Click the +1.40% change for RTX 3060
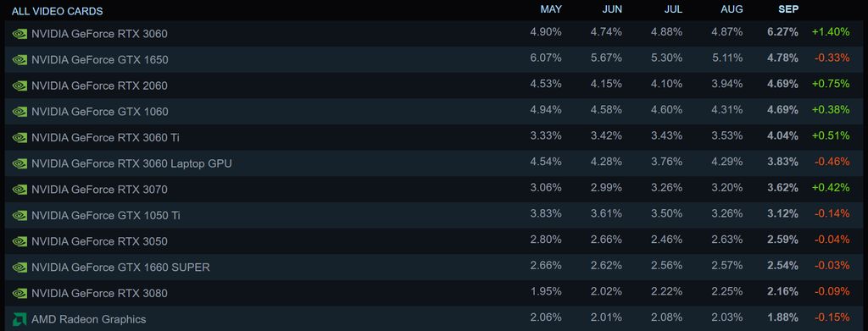 (831, 32)
